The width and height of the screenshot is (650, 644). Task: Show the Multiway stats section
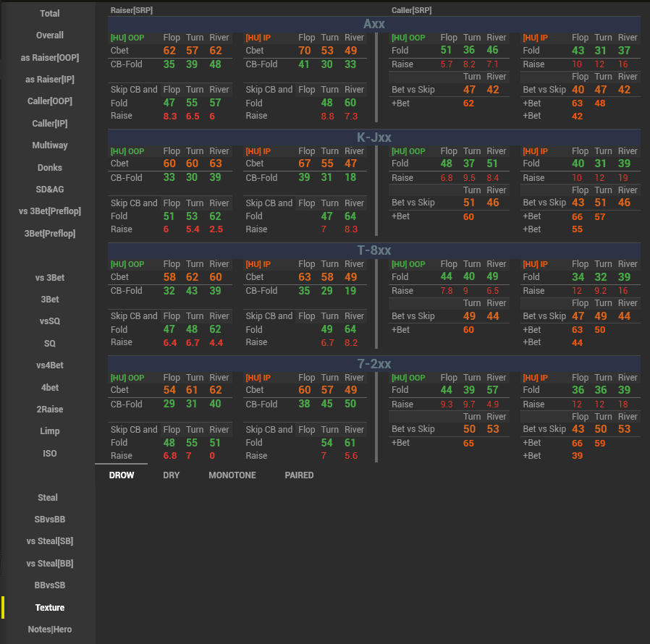click(50, 145)
